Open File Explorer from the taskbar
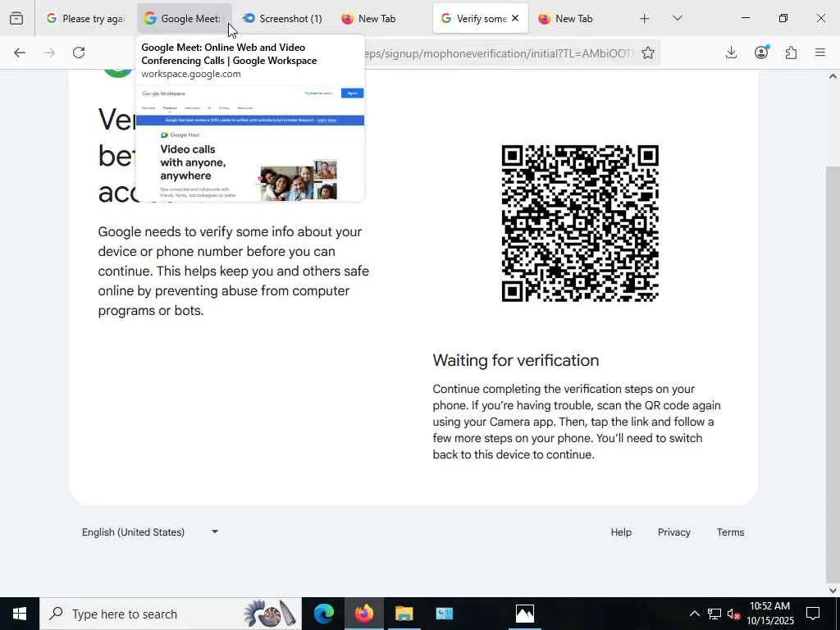Viewport: 840px width, 630px height. click(x=404, y=614)
